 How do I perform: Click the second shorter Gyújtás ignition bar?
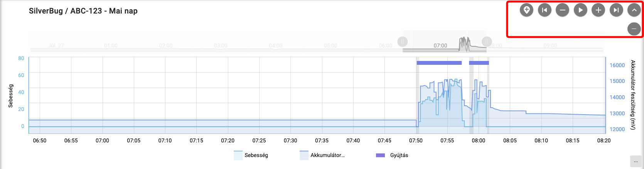click(x=479, y=63)
